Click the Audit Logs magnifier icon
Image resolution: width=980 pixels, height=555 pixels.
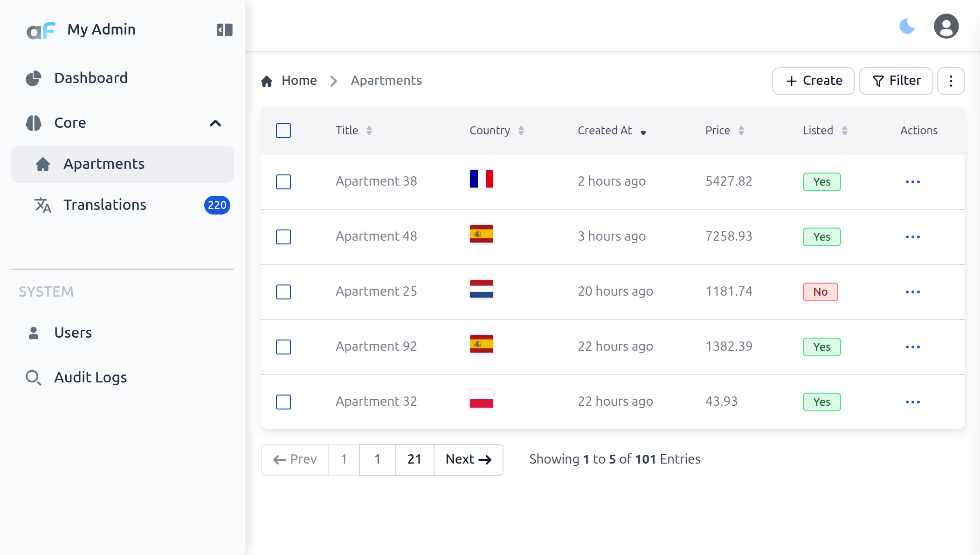(33, 377)
